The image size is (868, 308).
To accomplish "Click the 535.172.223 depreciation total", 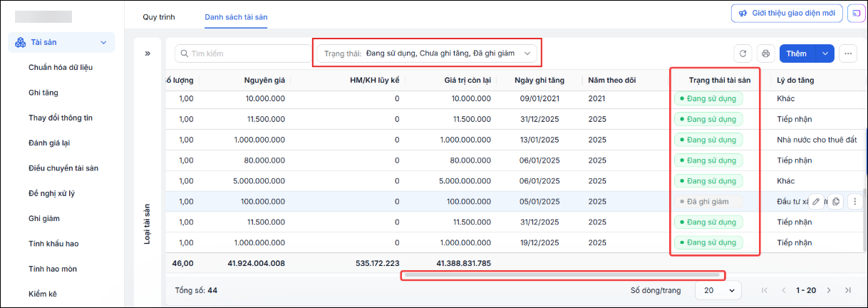I will [376, 263].
